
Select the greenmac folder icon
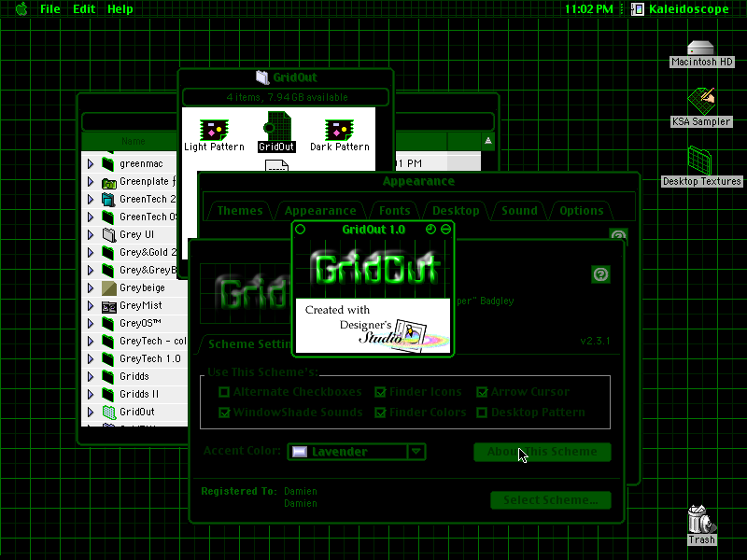(108, 164)
